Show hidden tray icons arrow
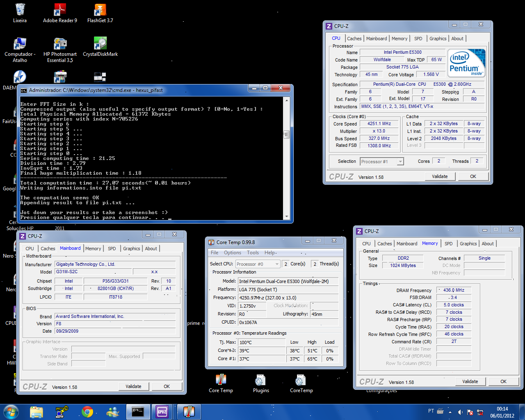Screen dimensions: 525x420 tap(450, 412)
